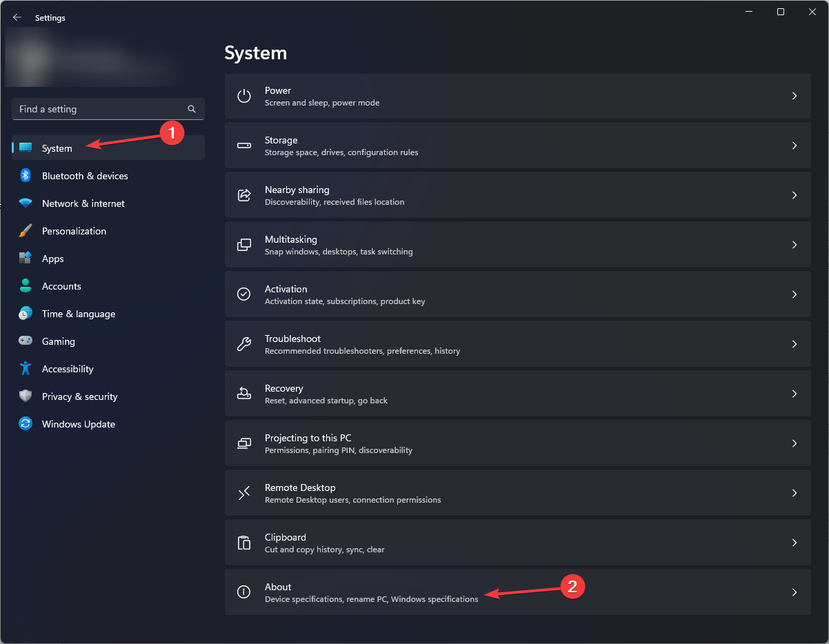The image size is (829, 644).
Task: Click the Apps icon in sidebar
Action: (26, 259)
